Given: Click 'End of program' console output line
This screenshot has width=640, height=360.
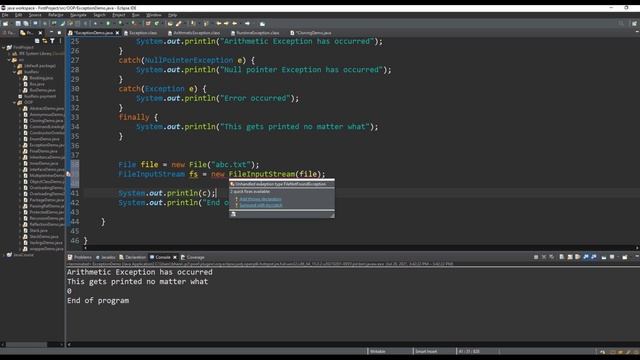Looking at the screenshot, I should (x=98, y=301).
